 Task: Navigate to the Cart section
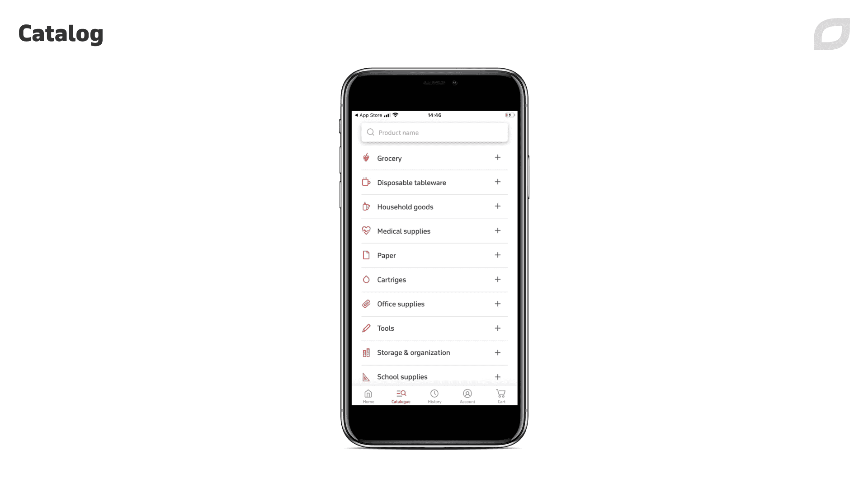tap(501, 396)
